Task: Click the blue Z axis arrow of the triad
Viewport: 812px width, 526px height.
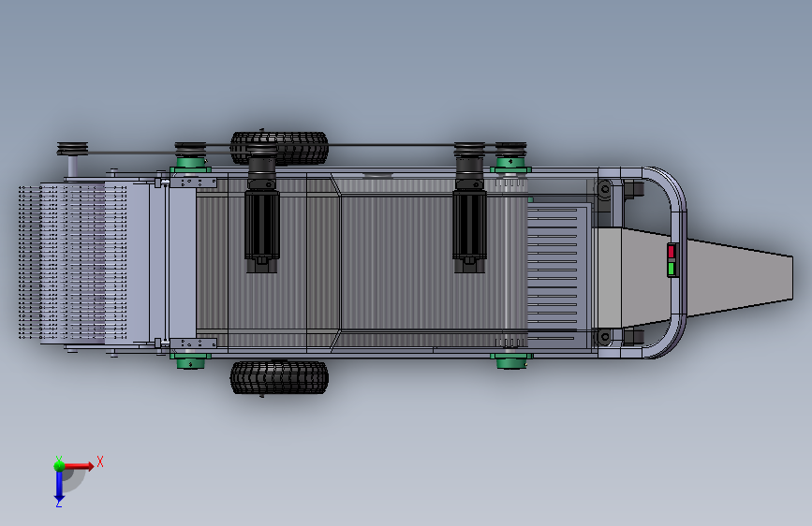Action: click(x=59, y=487)
